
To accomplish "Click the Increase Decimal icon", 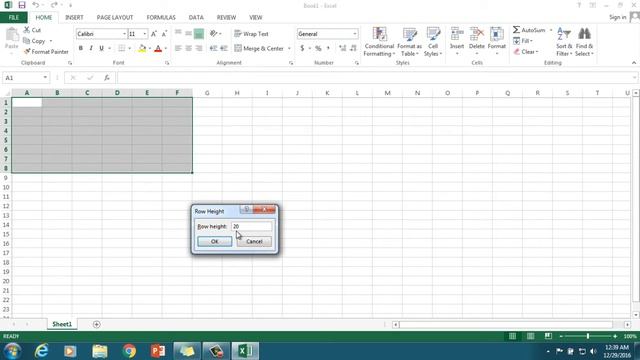I will tap(342, 48).
